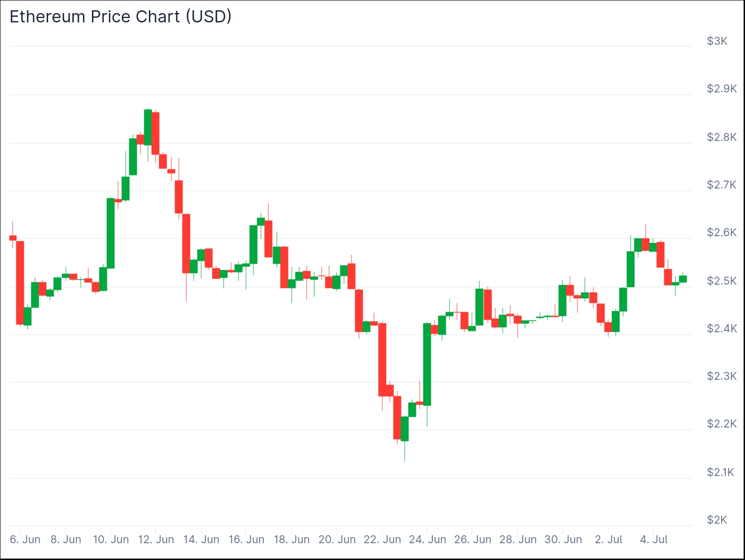Click the 22. Jun date label
This screenshot has height=560, width=745.
click(382, 540)
